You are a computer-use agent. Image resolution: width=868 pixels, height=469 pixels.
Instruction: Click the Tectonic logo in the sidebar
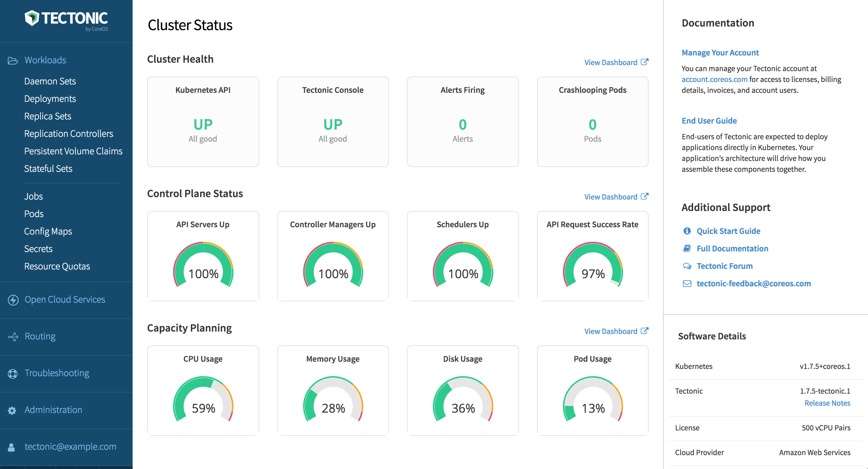tap(66, 20)
